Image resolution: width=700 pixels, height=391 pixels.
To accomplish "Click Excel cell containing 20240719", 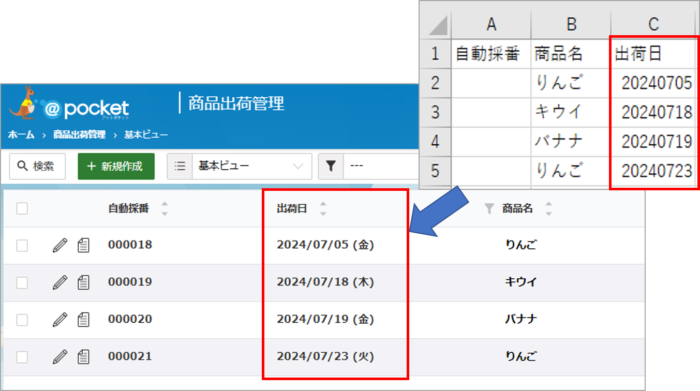I will pos(654,142).
